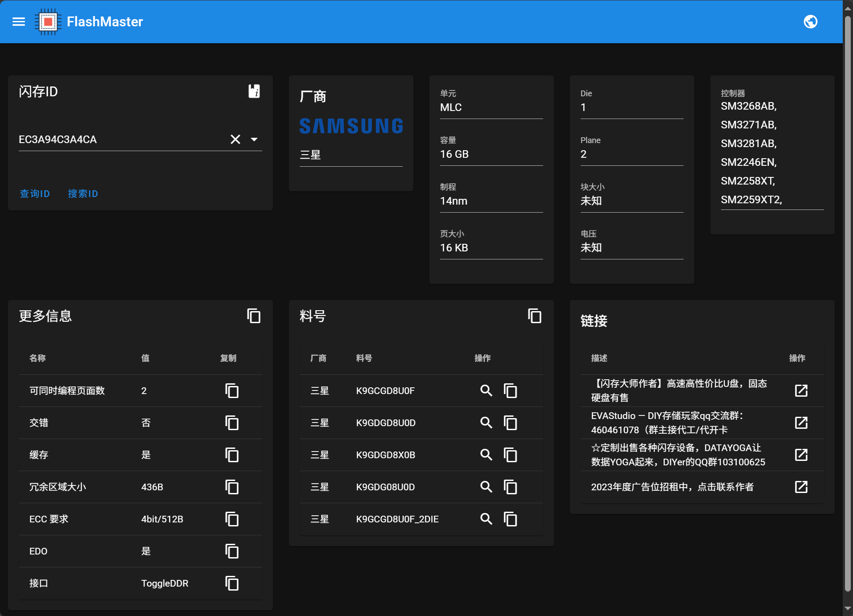Screen dimensions: 853x616
Task: Copy the 可同时编程页面数 value
Action: pyautogui.click(x=232, y=391)
